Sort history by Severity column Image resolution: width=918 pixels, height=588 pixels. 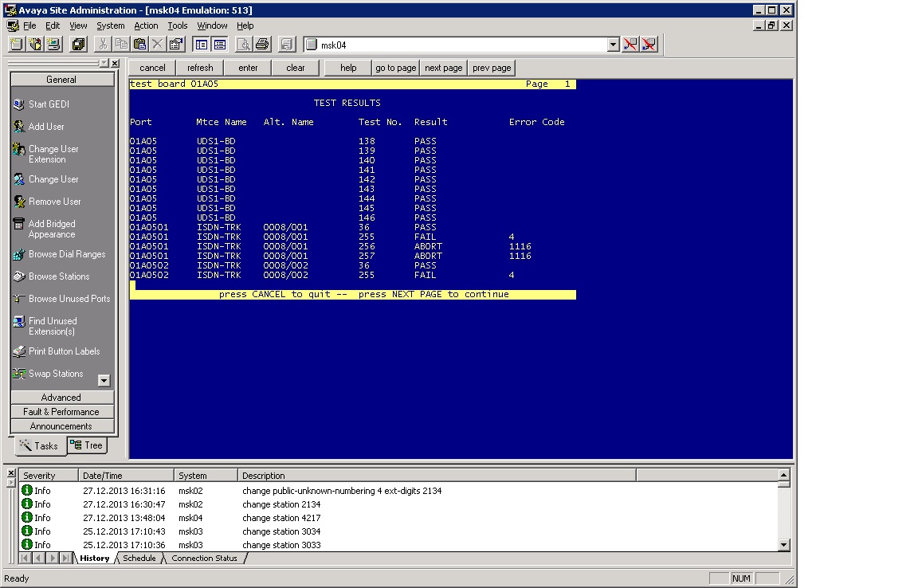click(x=49, y=476)
